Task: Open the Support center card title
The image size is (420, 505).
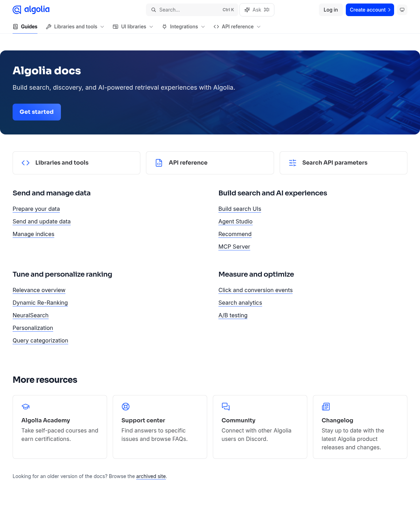Action: pos(143,421)
